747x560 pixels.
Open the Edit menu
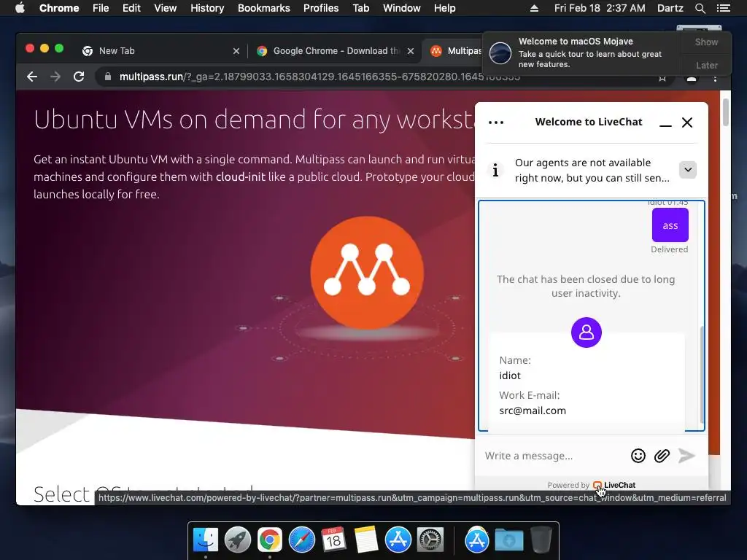pos(131,8)
